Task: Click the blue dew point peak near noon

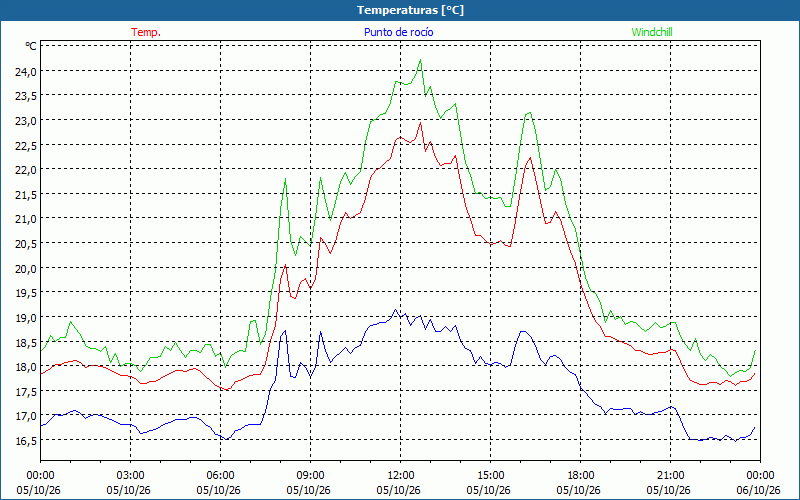Action: tap(395, 310)
